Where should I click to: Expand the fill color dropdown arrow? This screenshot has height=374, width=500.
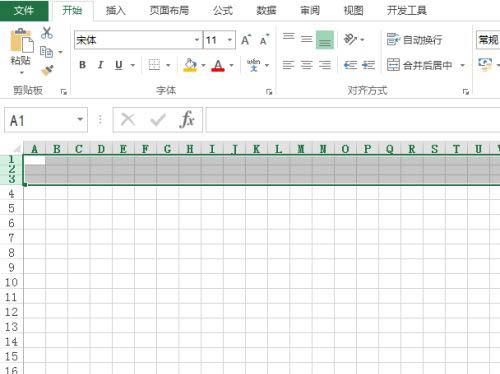click(203, 65)
